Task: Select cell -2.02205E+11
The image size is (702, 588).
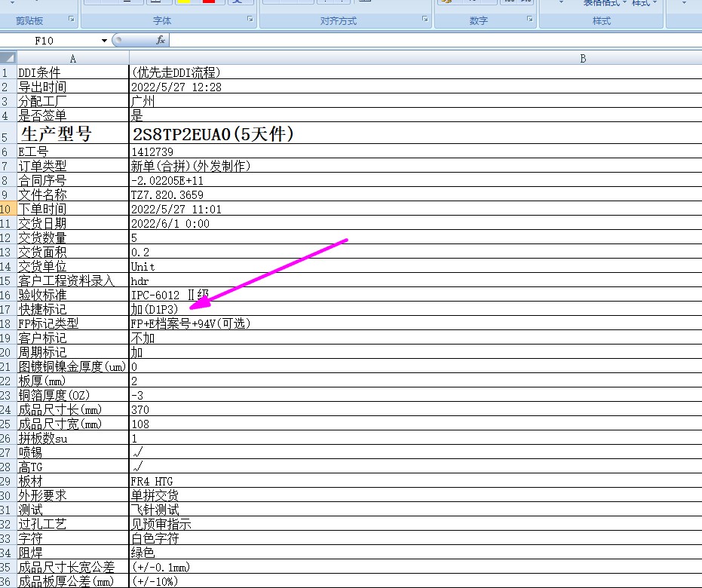Action: click(x=415, y=180)
